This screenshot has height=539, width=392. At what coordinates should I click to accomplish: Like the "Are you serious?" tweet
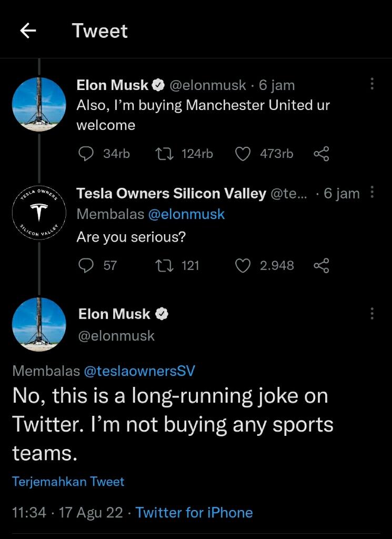(242, 265)
